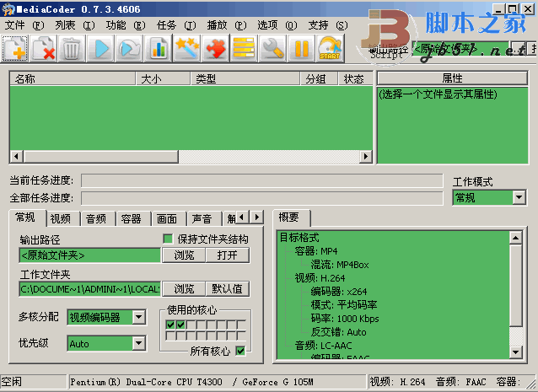Switch to the 音频 tab
The image size is (538, 392).
click(x=96, y=219)
